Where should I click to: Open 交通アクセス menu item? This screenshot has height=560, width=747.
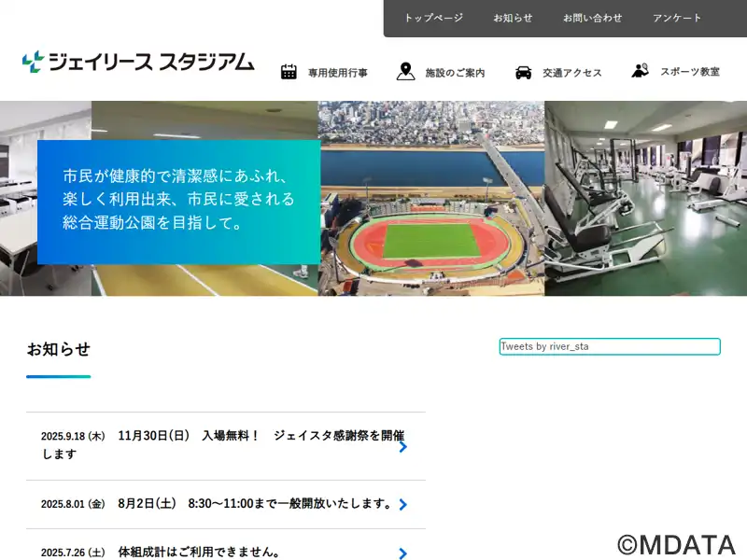click(x=572, y=73)
